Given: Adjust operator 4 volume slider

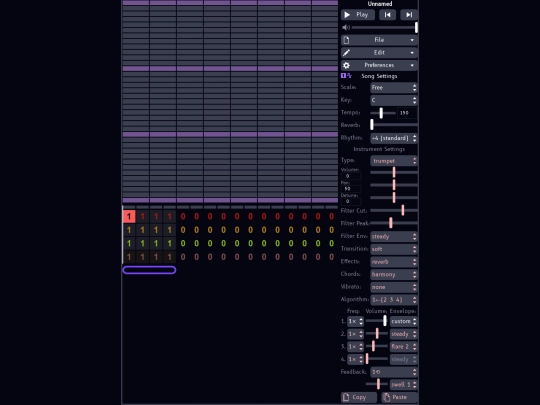Looking at the screenshot, I should [x=376, y=359].
